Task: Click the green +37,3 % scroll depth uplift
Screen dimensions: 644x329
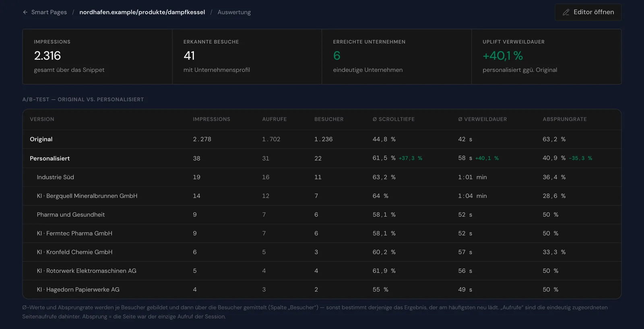Action: [411, 158]
